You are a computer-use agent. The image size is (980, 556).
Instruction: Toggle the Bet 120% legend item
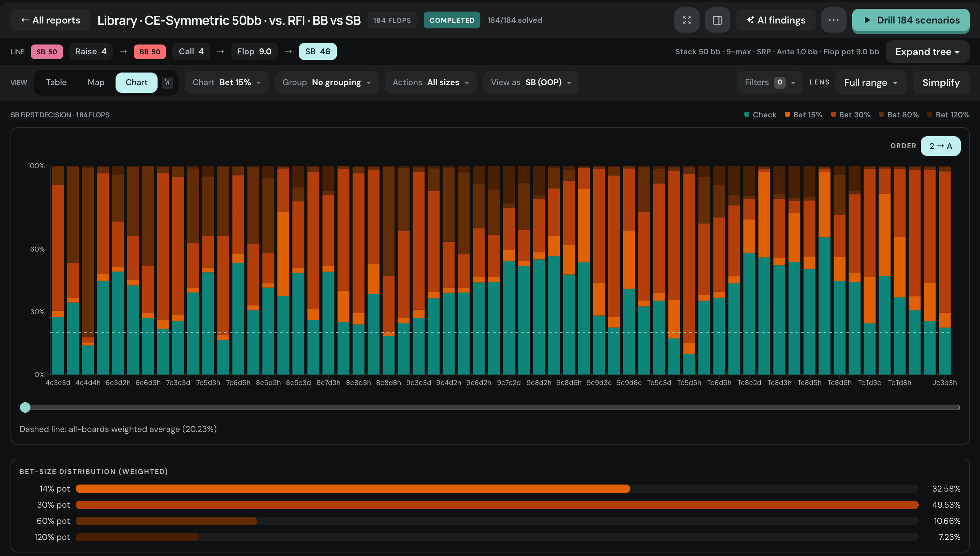[x=948, y=115]
